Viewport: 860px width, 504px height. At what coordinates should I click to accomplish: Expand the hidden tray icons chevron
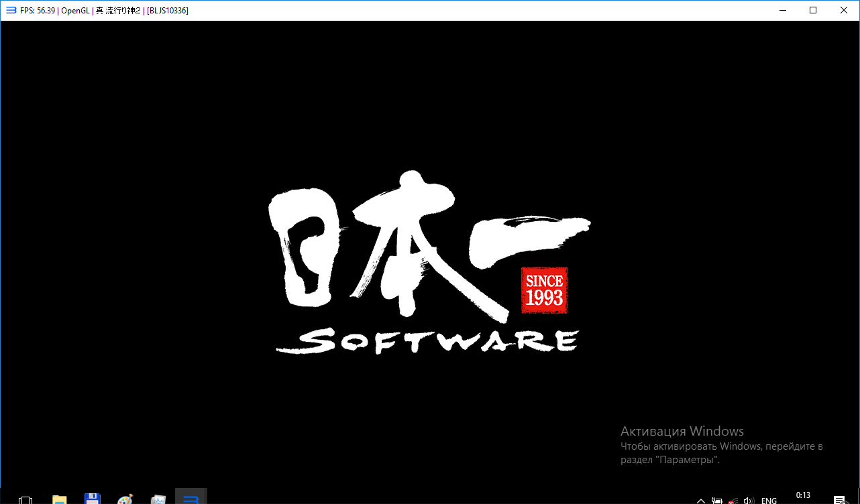[701, 500]
